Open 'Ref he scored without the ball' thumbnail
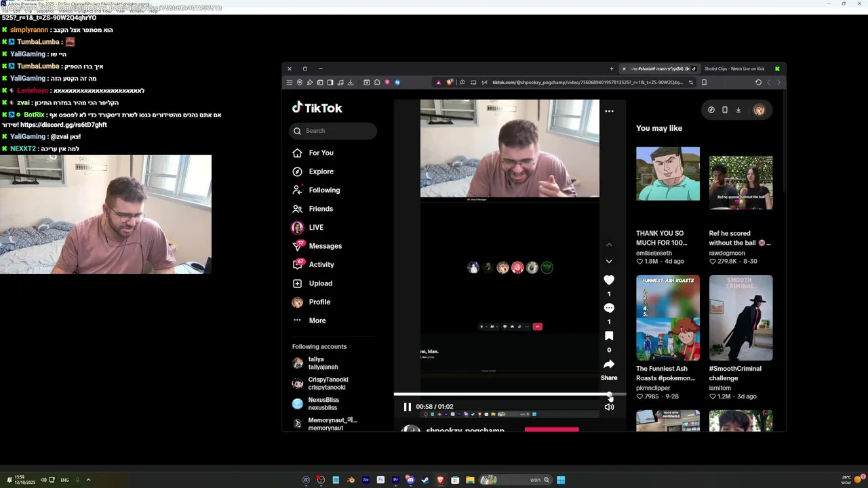The image size is (868, 488). click(x=741, y=183)
